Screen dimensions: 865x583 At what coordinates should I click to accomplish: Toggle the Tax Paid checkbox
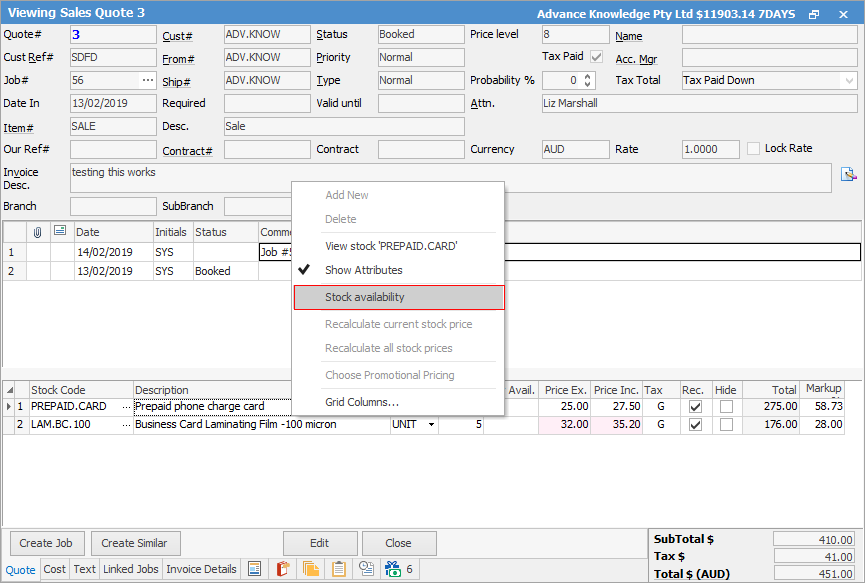point(597,57)
